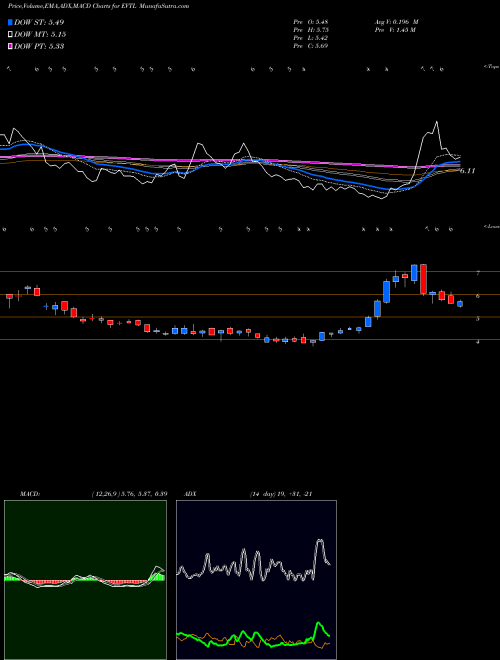Click the 'ADX' panel heading
The image size is (500, 660).
coord(191,494)
